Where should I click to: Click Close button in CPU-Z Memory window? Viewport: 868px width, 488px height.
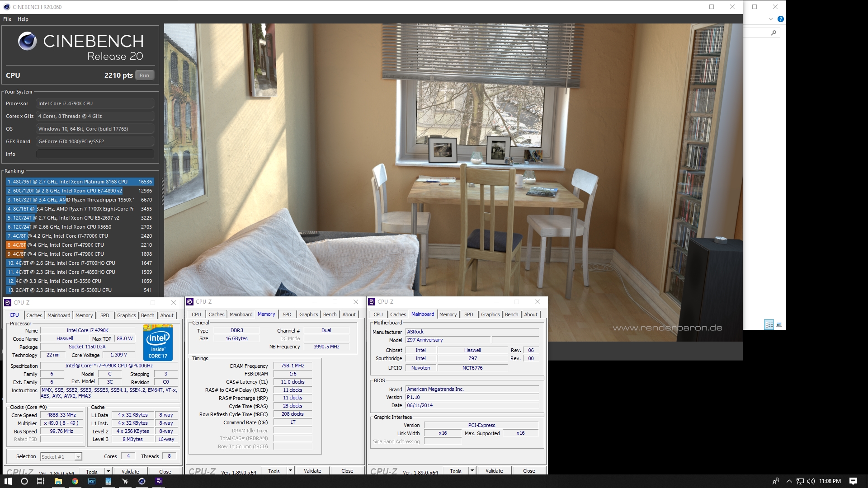click(347, 471)
